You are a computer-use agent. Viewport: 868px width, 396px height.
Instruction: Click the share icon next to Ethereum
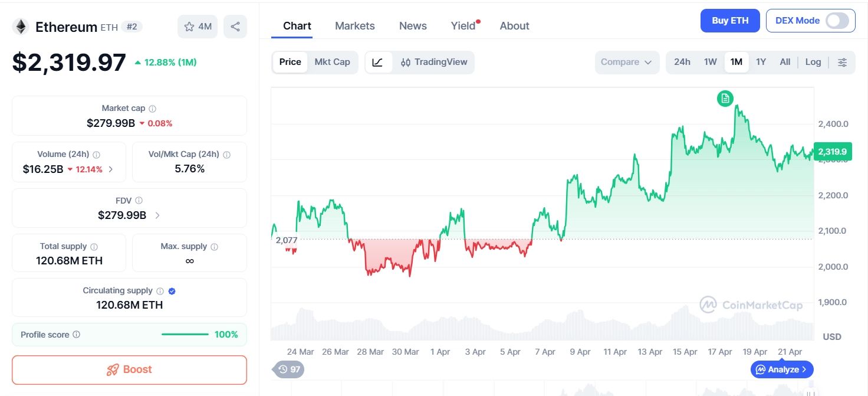(x=235, y=27)
